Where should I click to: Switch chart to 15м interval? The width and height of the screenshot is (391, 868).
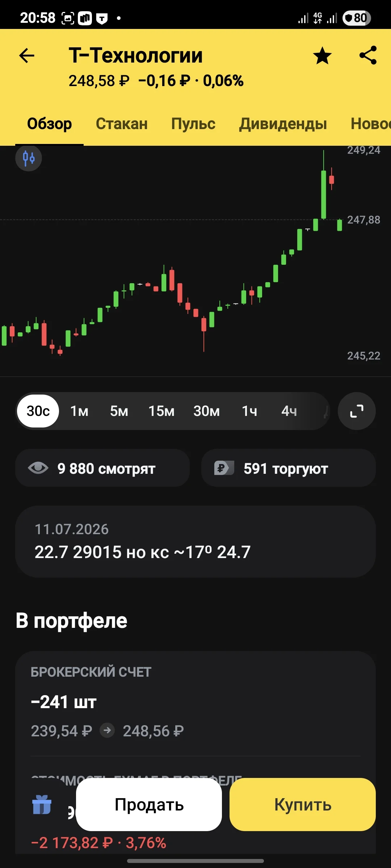click(161, 411)
